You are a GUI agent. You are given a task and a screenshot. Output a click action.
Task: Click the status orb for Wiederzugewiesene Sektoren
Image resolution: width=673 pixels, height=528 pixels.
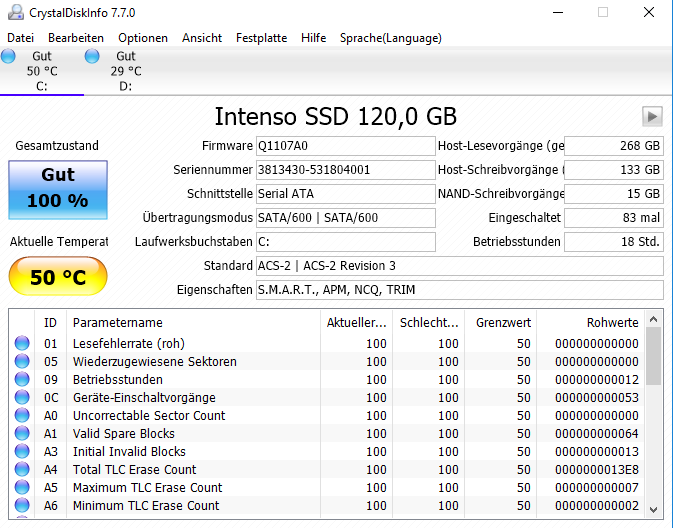[x=22, y=361]
